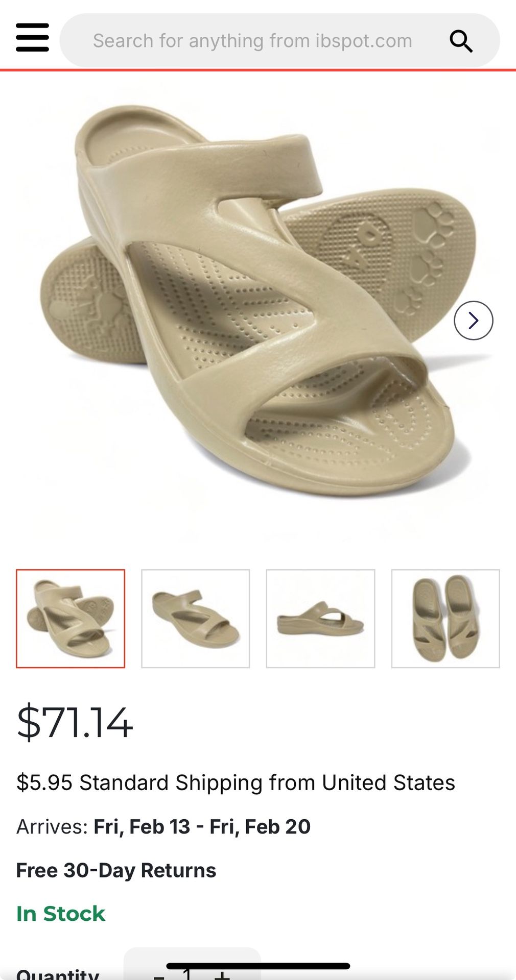The height and width of the screenshot is (980, 516).
Task: Tap the Quantity label
Action: pos(58,974)
